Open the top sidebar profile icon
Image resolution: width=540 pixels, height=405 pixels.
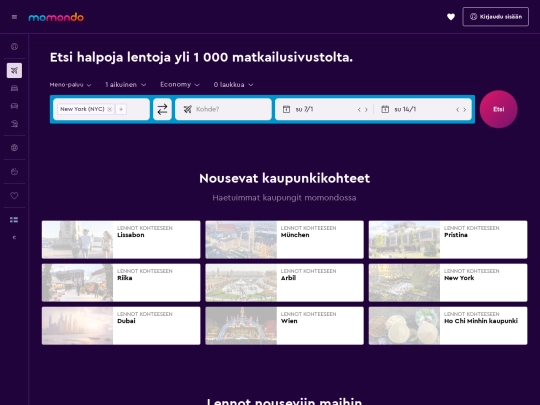[x=14, y=46]
